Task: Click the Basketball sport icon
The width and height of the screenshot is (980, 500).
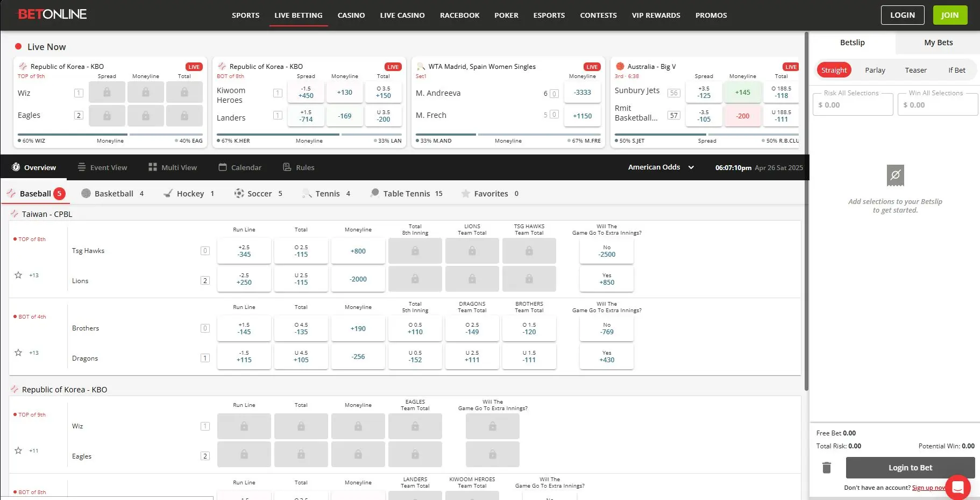Action: 86,193
